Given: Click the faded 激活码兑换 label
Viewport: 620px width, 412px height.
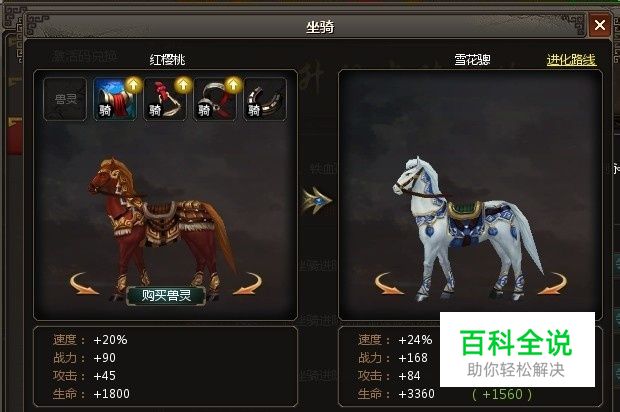Looking at the screenshot, I should (x=85, y=57).
